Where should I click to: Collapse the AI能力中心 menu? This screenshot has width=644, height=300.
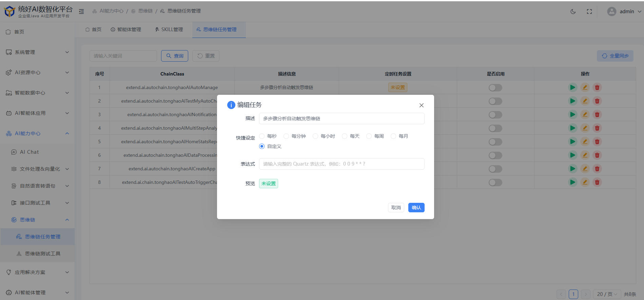point(37,133)
